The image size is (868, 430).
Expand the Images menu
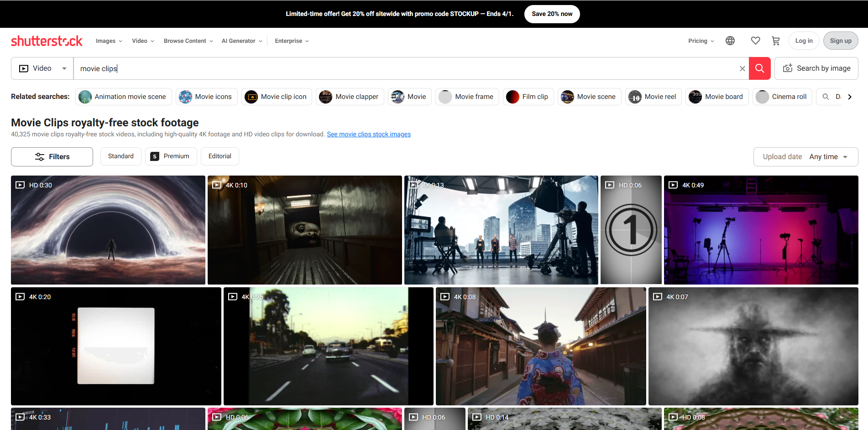[109, 41]
